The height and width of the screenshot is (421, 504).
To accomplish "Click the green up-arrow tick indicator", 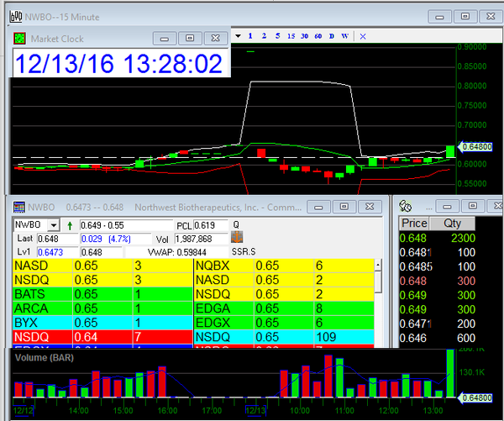I will pyautogui.click(x=68, y=225).
